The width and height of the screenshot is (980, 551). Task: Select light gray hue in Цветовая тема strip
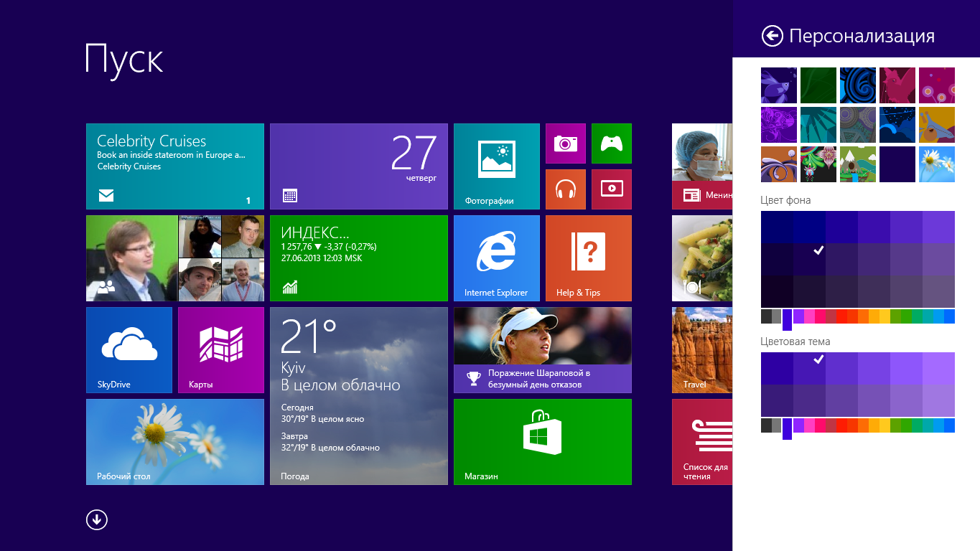pyautogui.click(x=776, y=425)
